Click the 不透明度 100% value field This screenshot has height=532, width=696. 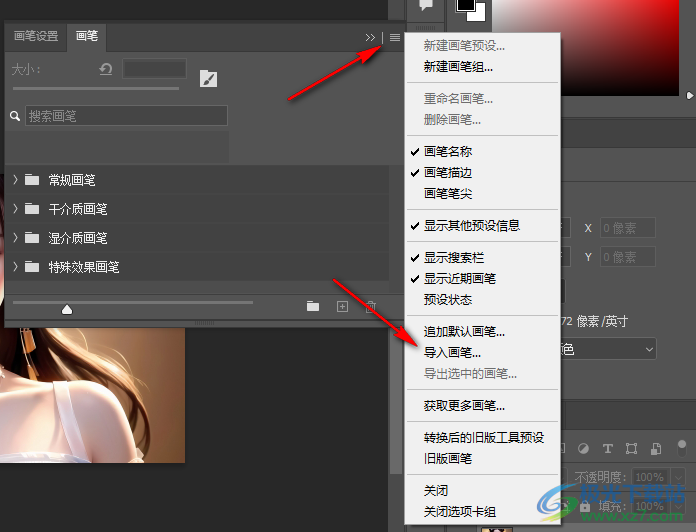tap(651, 477)
